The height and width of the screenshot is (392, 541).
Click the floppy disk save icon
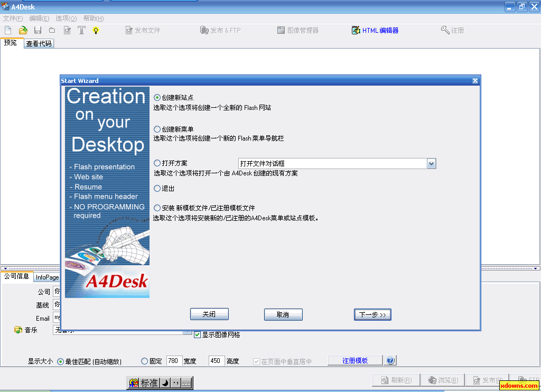38,30
